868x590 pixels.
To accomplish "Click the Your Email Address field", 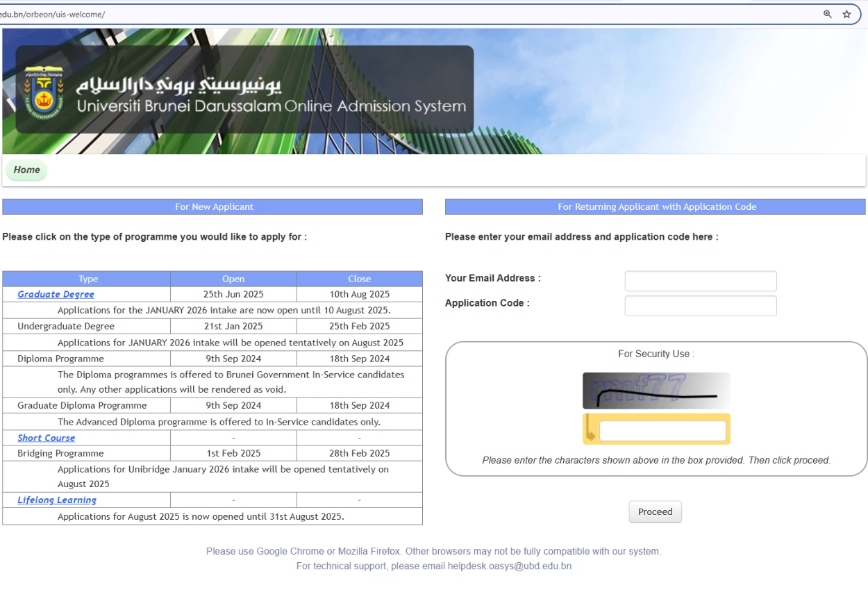I will coord(701,281).
